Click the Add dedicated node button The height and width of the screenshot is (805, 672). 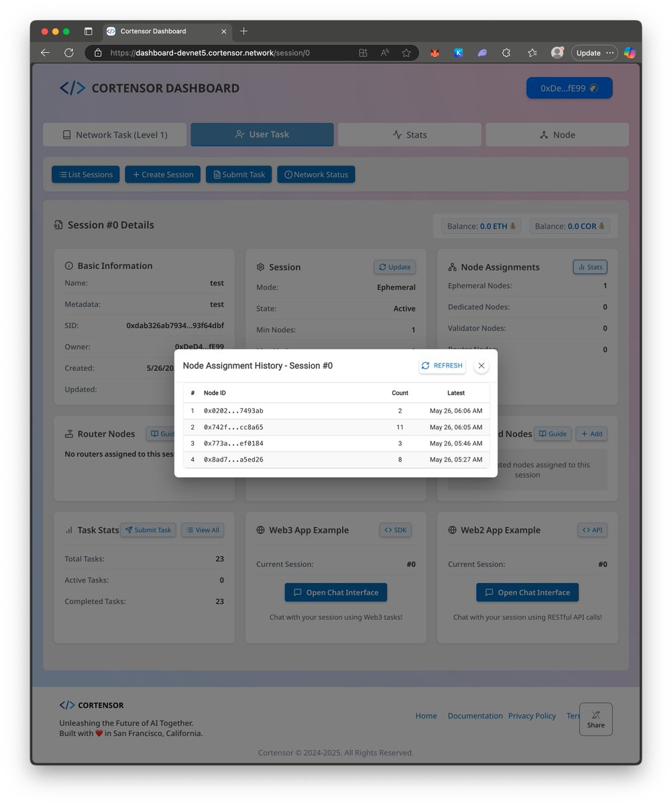[x=592, y=434]
